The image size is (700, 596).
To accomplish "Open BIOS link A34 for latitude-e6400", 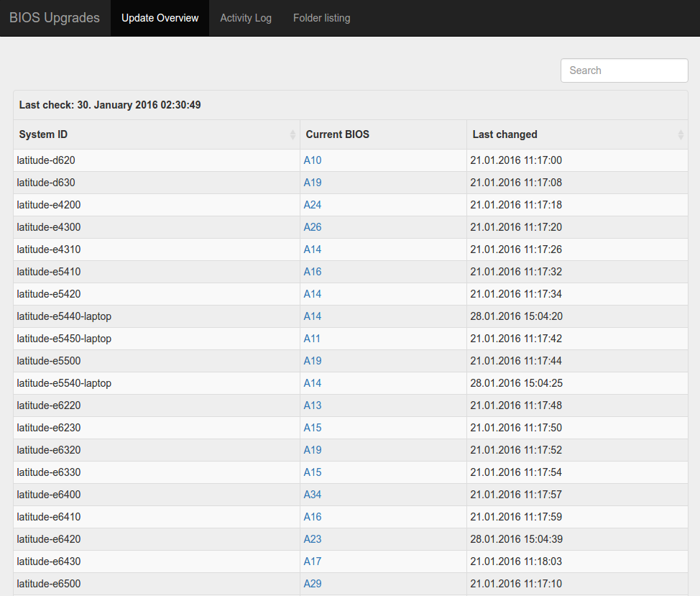I will coord(313,495).
